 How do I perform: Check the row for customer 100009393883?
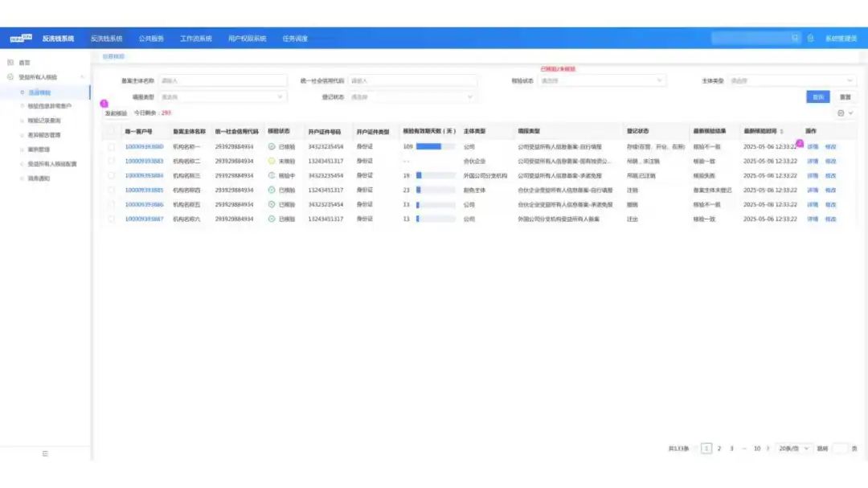point(111,161)
